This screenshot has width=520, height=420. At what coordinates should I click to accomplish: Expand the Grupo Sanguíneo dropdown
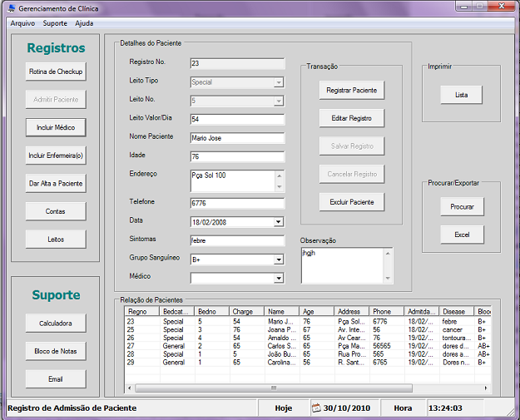point(278,259)
